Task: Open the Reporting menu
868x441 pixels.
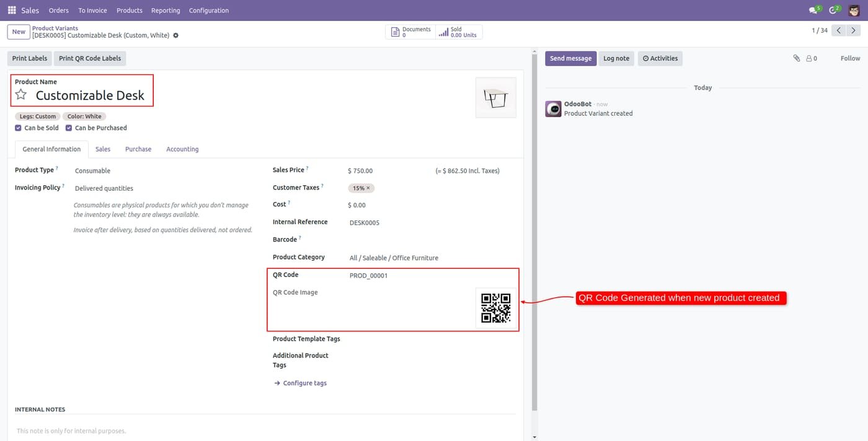Action: point(166,11)
